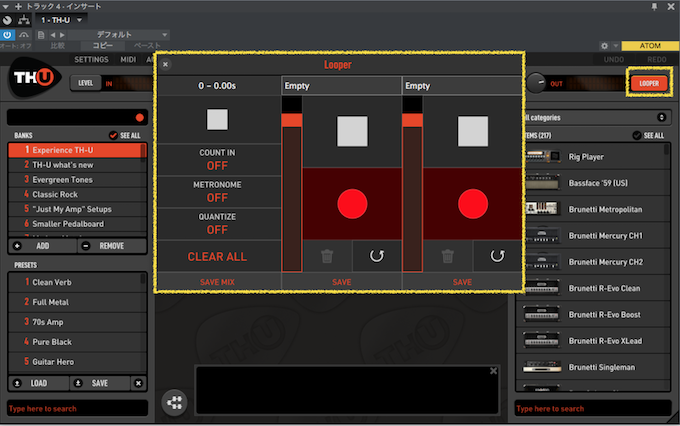Click ADD bank button

42,246
